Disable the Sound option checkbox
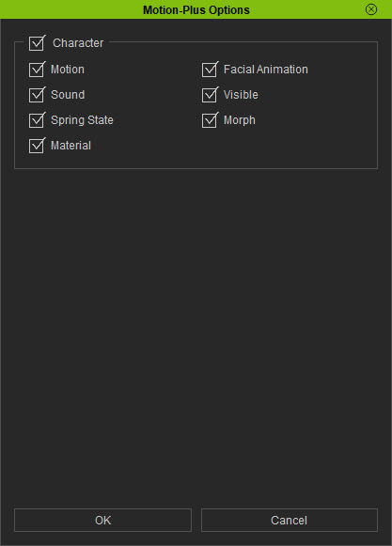The width and height of the screenshot is (392, 546). coord(37,95)
